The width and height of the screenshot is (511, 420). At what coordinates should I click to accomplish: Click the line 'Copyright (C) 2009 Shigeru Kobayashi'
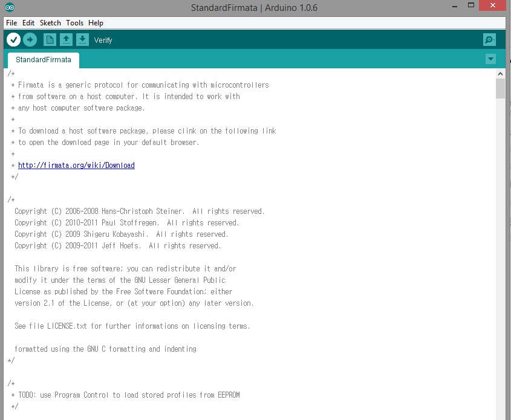click(122, 234)
